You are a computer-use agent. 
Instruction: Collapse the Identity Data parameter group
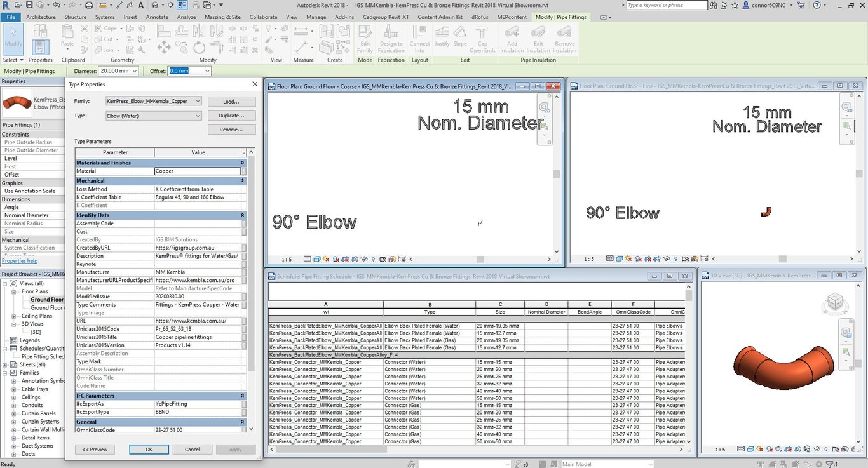pos(243,215)
